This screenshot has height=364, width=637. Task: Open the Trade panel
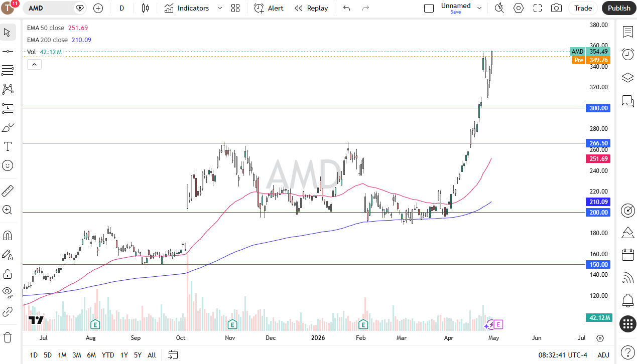pyautogui.click(x=583, y=8)
